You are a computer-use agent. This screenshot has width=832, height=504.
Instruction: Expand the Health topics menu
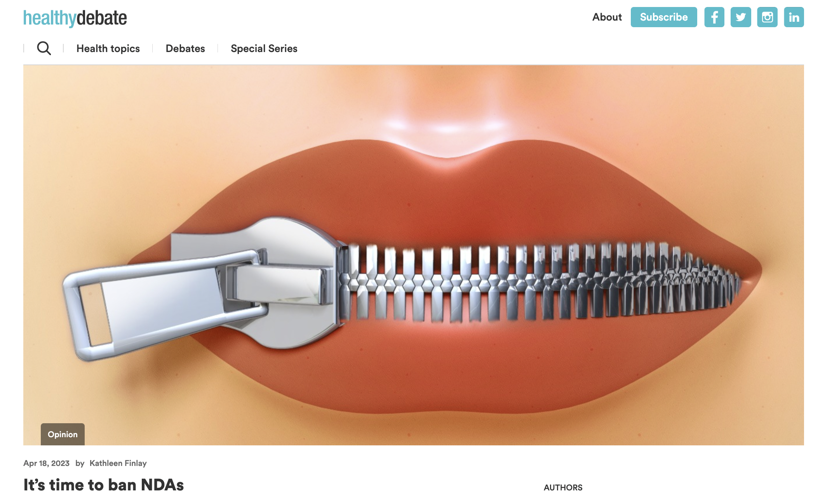pyautogui.click(x=108, y=49)
